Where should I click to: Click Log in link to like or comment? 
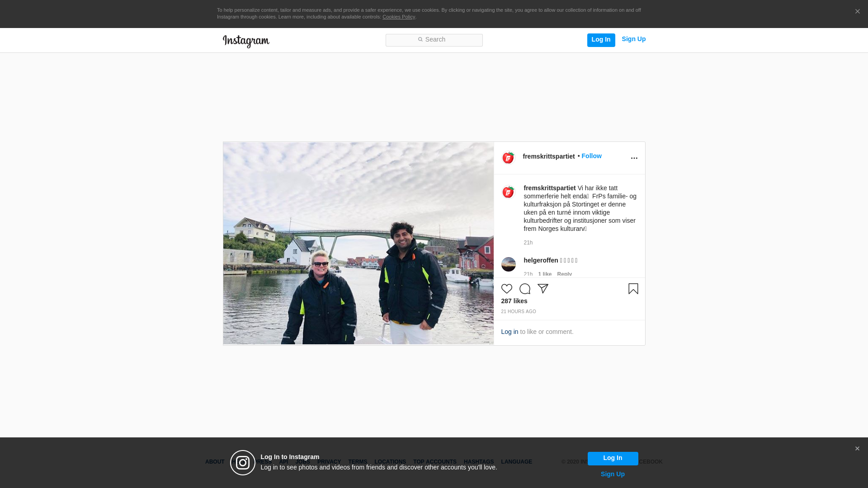[509, 332]
